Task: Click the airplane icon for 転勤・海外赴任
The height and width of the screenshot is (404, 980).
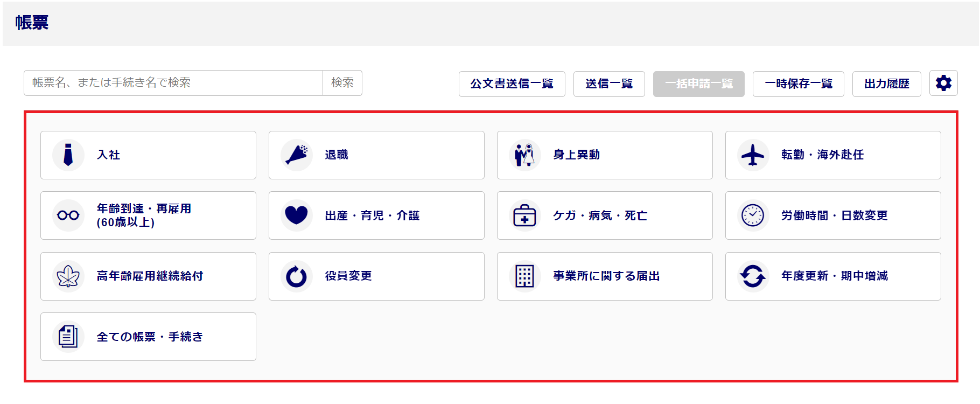Action: [753, 155]
